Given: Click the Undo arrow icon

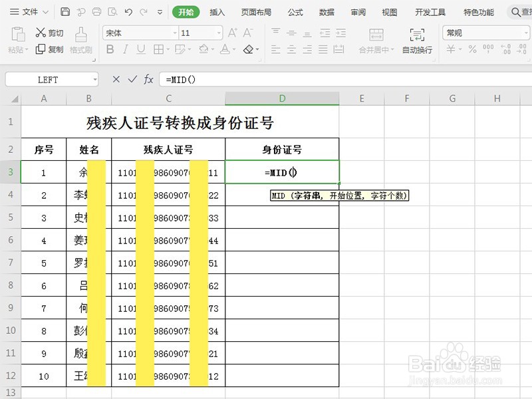Looking at the screenshot, I should click(x=128, y=11).
